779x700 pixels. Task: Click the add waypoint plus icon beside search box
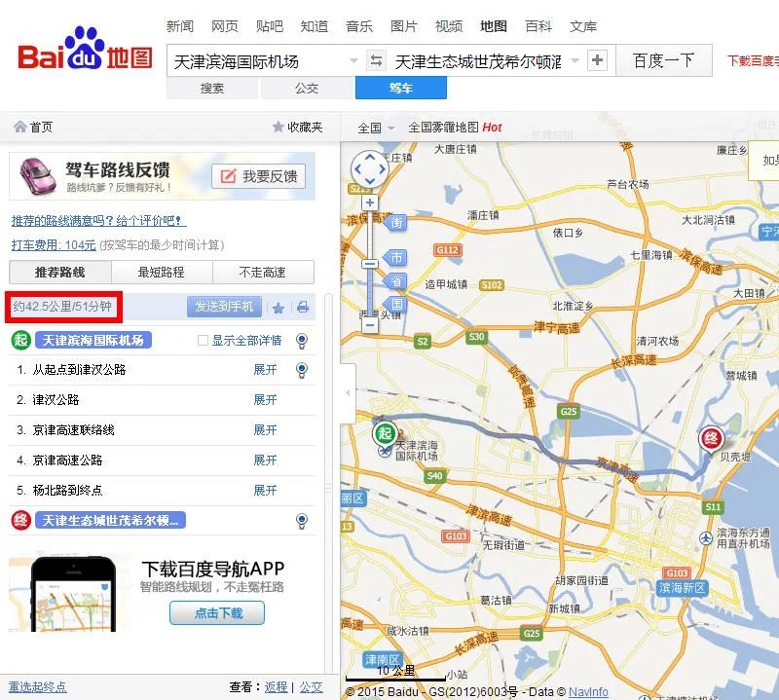pyautogui.click(x=596, y=60)
